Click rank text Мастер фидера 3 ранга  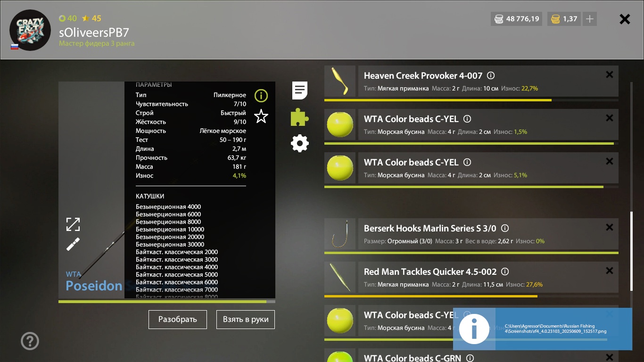[97, 43]
